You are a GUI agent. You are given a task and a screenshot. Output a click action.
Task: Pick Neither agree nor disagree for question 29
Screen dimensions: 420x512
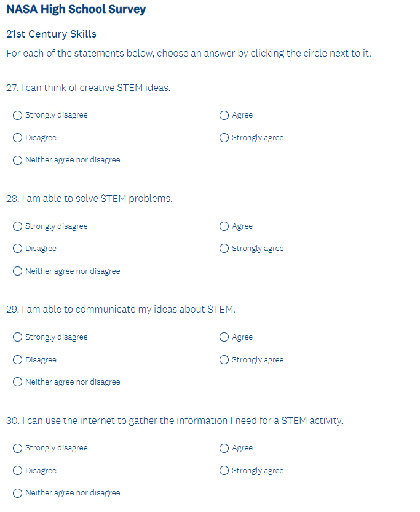coord(18,382)
